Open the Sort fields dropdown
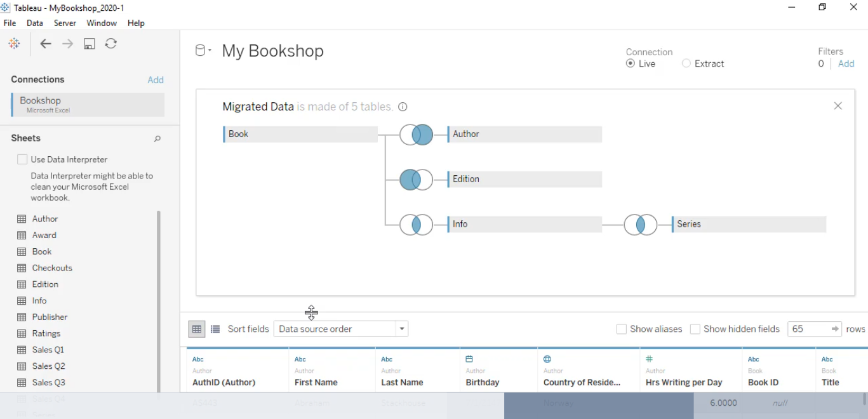 click(401, 329)
